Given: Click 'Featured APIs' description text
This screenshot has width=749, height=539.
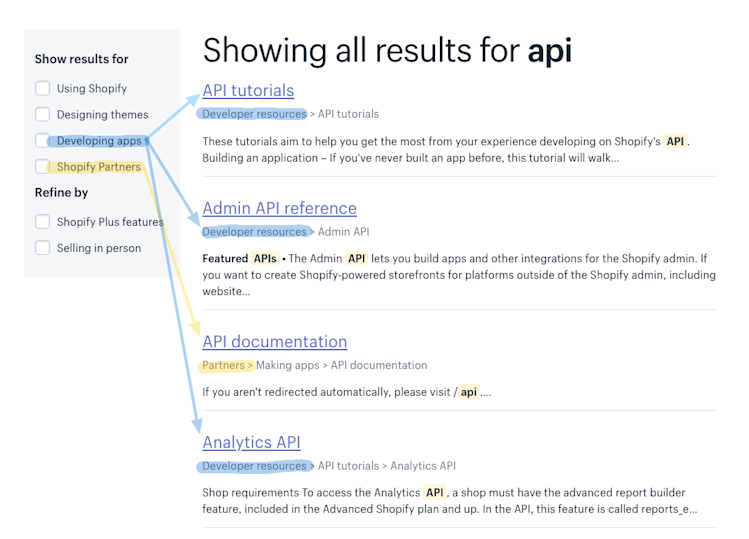Looking at the screenshot, I should pyautogui.click(x=459, y=275).
